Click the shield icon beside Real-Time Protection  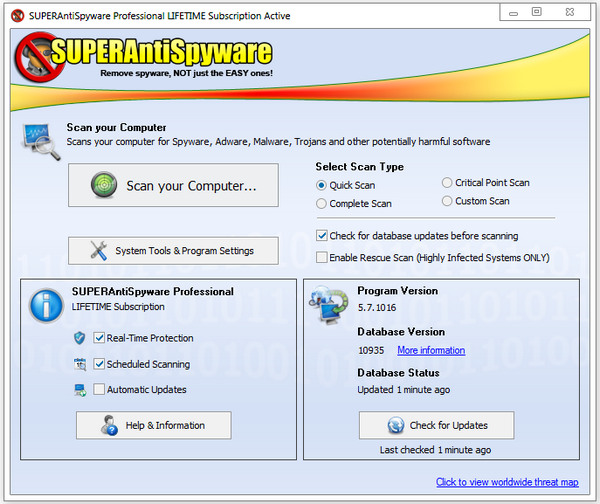[80, 338]
